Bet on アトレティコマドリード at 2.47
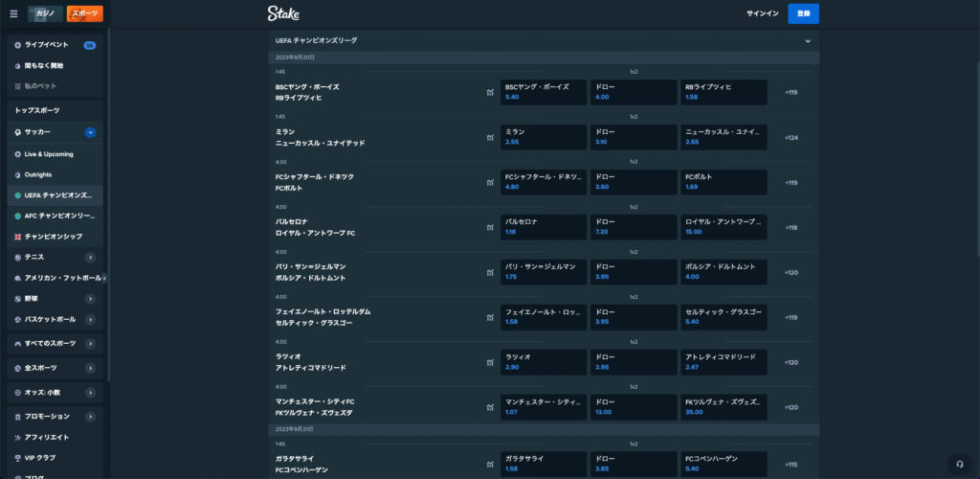 724,363
